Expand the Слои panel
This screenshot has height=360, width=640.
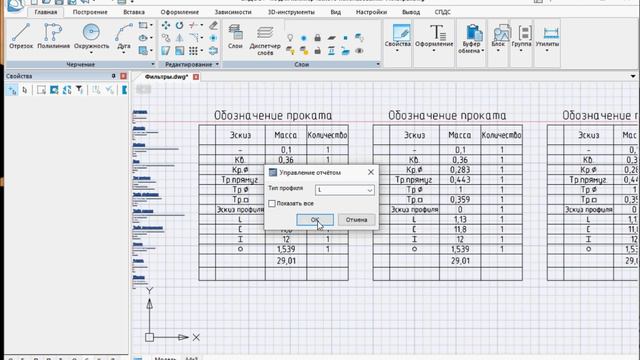click(x=378, y=64)
